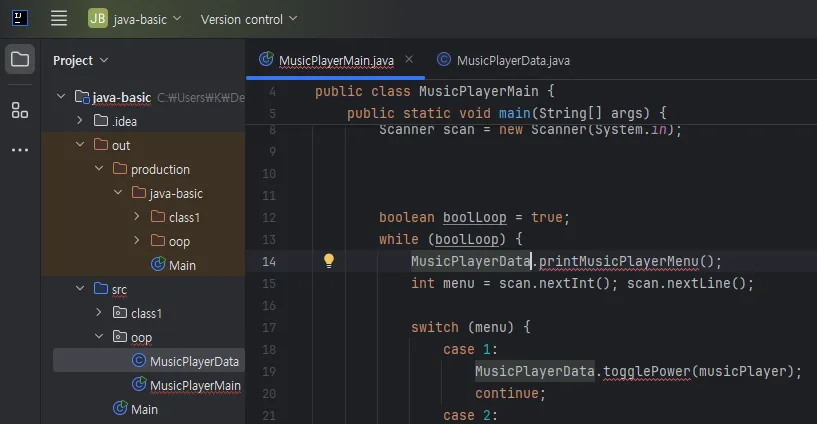817x424 pixels.
Task: Collapse the production folder
Action: (x=99, y=168)
